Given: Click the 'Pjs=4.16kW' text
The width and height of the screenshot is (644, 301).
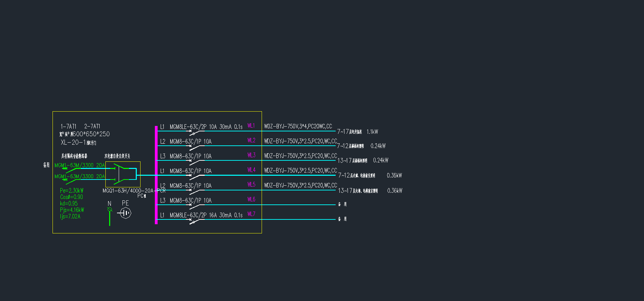Looking at the screenshot, I should pos(72,210).
